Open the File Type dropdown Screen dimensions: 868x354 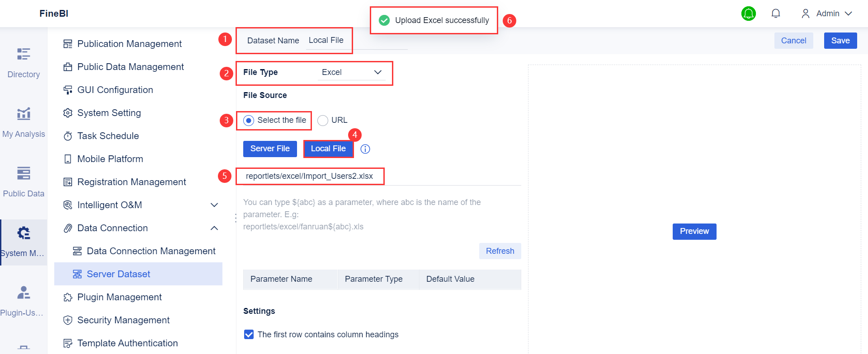tap(351, 72)
